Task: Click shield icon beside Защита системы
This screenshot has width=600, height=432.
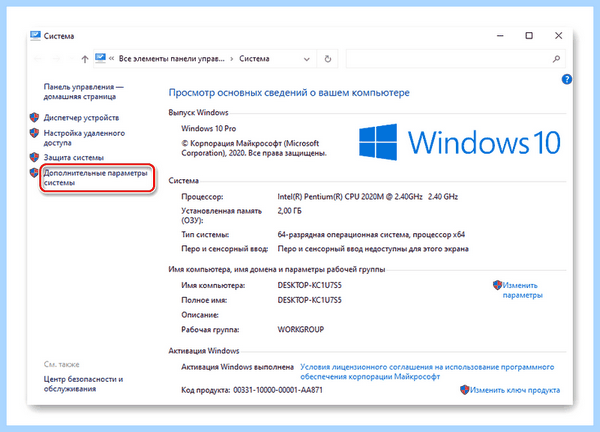Action: click(34, 157)
